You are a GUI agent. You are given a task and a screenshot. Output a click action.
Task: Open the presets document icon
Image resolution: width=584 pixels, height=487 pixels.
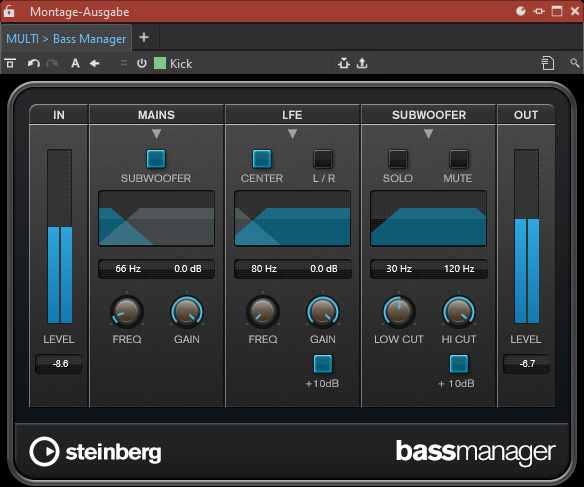click(548, 63)
